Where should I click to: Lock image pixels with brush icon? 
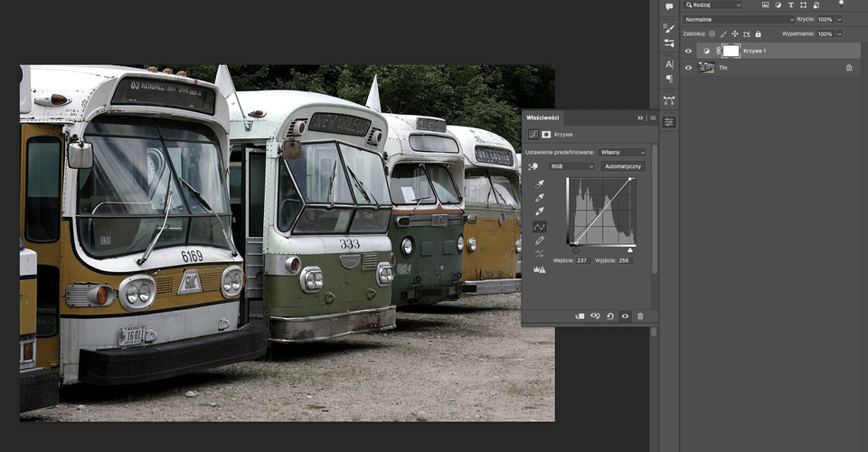723,33
